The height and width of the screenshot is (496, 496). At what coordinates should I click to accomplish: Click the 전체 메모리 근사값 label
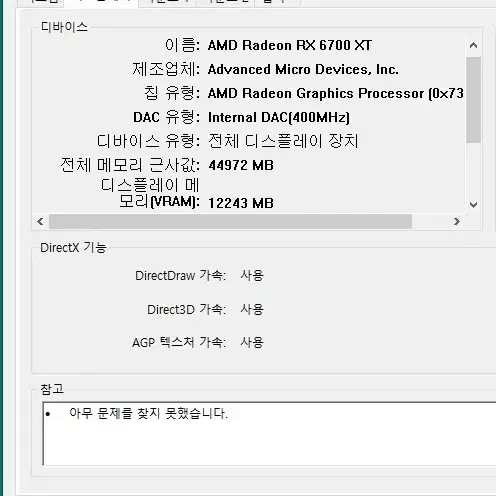(130, 165)
